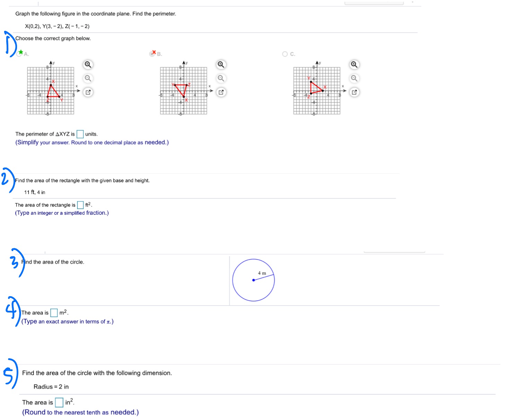Select the blue circle diagram labeled 4 m
This screenshot has width=506, height=420.
click(253, 280)
